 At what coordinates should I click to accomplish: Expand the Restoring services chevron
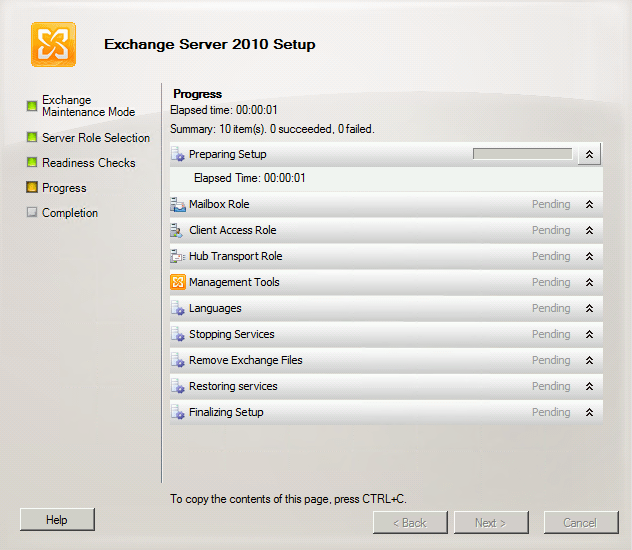(589, 386)
